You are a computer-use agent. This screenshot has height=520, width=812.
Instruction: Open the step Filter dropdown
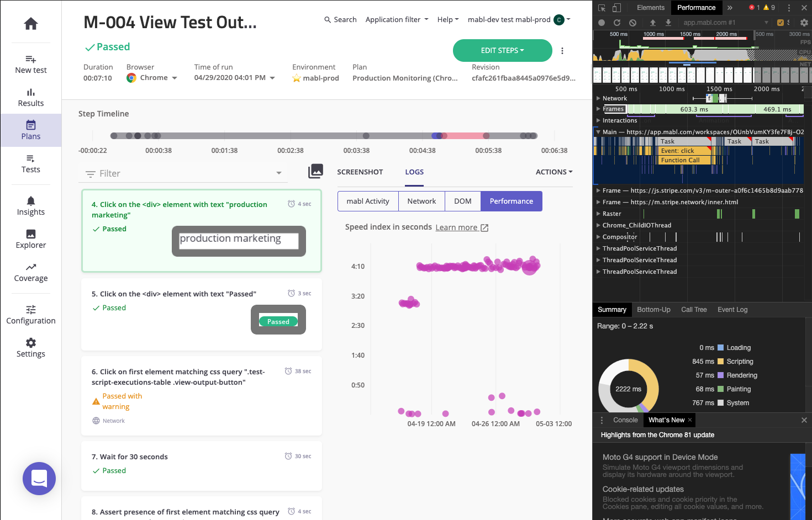pos(183,173)
